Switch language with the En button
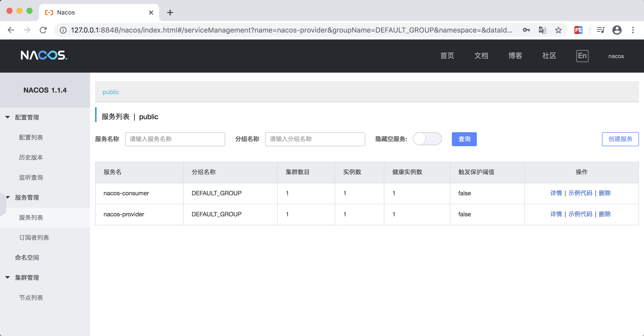The width and height of the screenshot is (644, 336). pyautogui.click(x=582, y=56)
